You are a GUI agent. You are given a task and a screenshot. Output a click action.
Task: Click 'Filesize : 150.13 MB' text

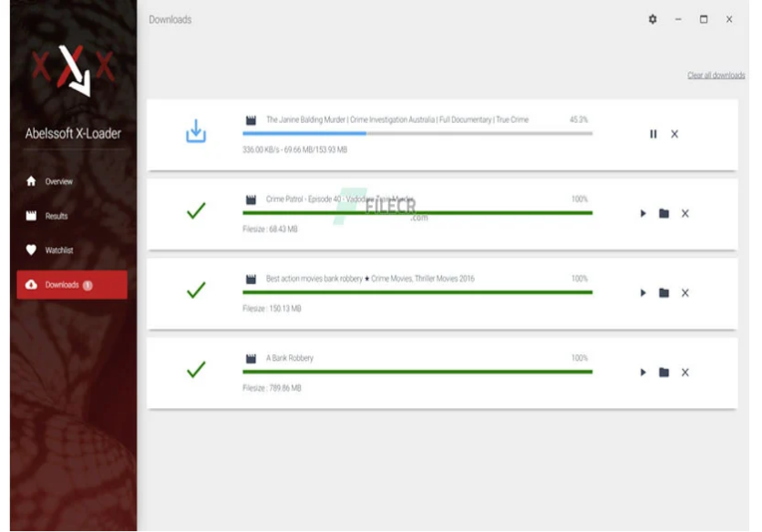pos(272,309)
